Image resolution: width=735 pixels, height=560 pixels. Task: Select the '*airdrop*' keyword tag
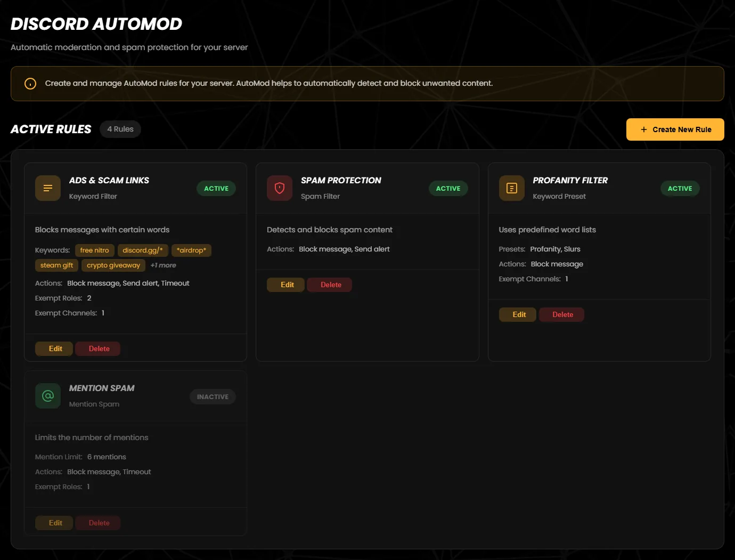(x=192, y=250)
